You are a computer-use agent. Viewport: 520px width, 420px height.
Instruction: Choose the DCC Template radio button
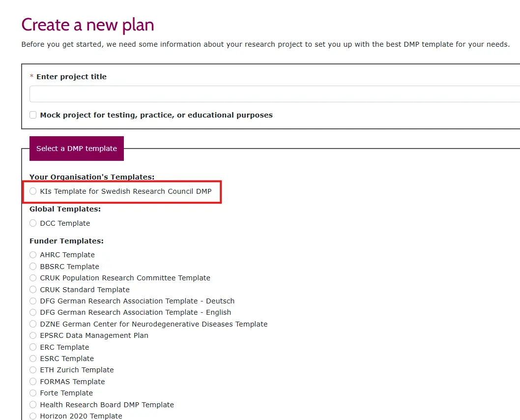coord(33,223)
